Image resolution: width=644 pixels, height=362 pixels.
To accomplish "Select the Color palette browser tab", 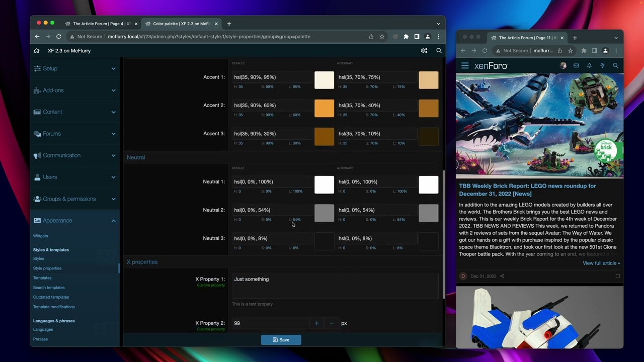I will tap(181, 24).
